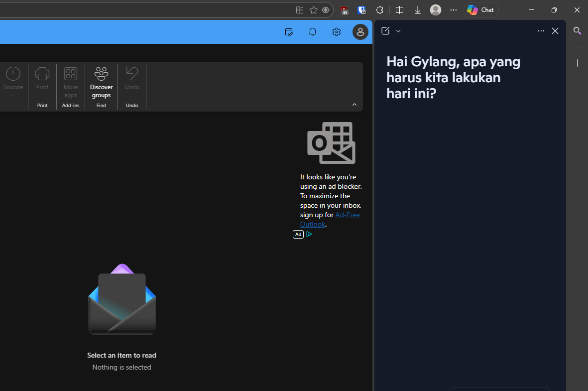
Task: Close the Copilot side pane
Action: (555, 31)
